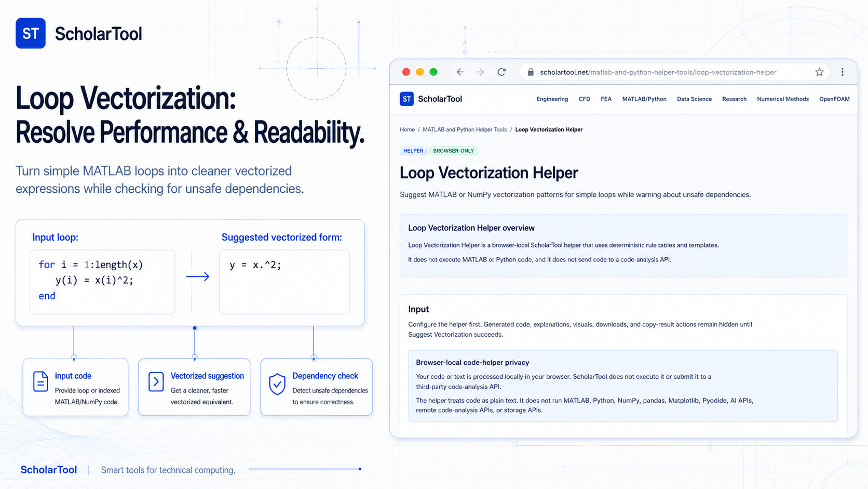Click the blue ST logo badge beside the large ScholarTool wordmark

[31, 33]
